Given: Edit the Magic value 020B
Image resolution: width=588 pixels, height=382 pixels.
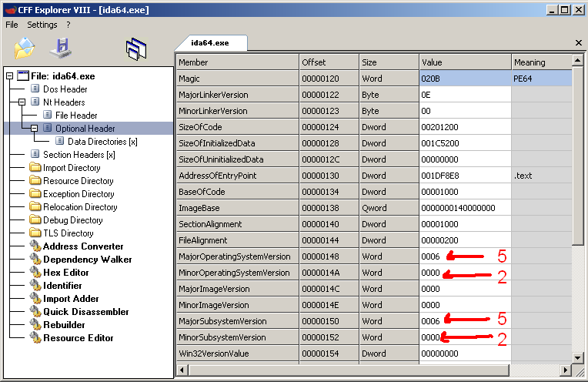Looking at the screenshot, I should click(x=466, y=79).
